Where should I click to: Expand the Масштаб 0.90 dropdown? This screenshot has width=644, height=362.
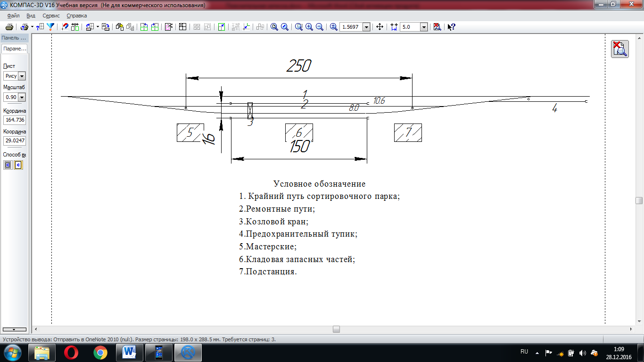click(22, 97)
